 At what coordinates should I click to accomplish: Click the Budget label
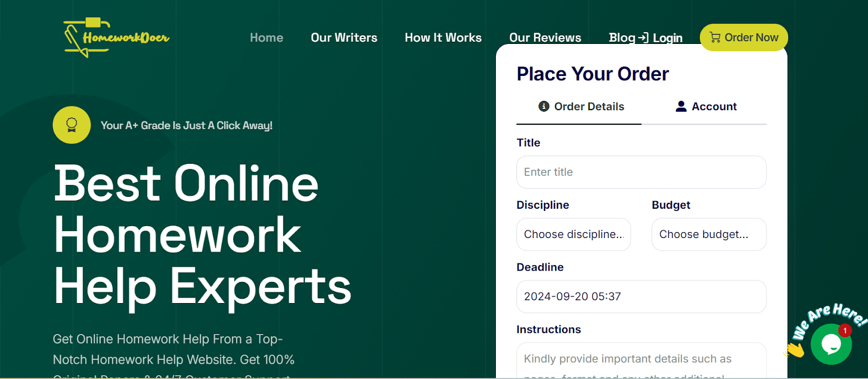click(671, 205)
